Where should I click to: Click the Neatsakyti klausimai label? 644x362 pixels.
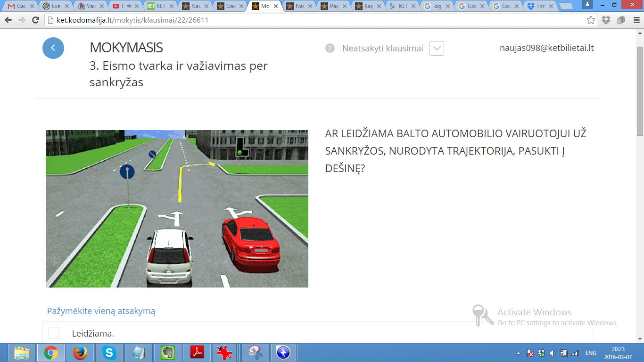pos(382,48)
